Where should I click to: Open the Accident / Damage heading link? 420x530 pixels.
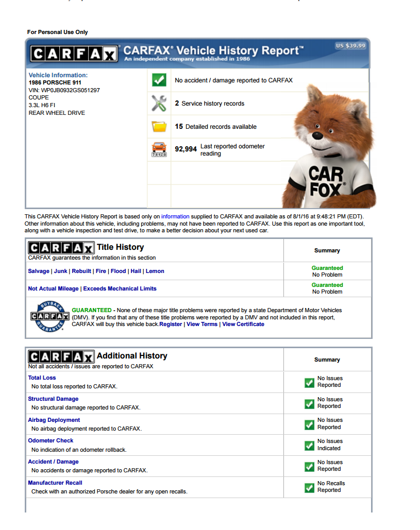pyautogui.click(x=53, y=461)
